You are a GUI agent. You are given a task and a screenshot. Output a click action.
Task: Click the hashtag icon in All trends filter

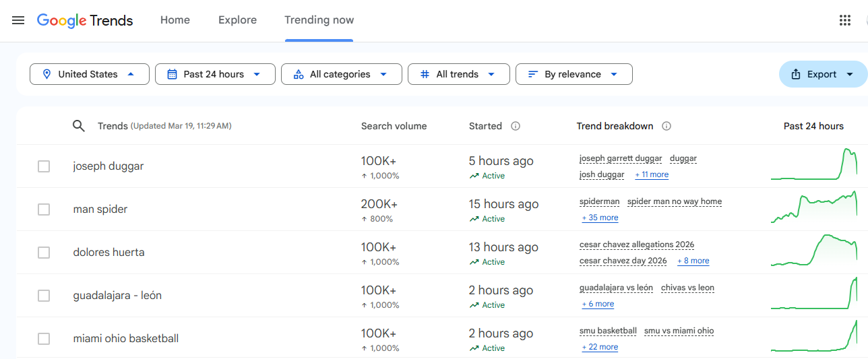(x=425, y=74)
